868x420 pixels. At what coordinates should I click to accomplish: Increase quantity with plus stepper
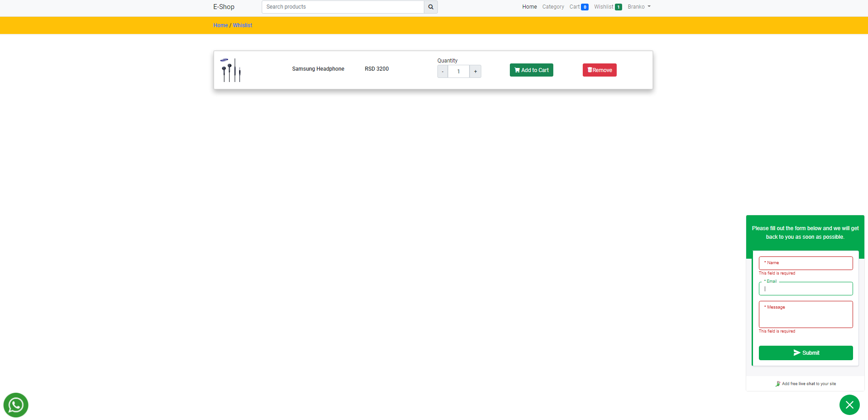(475, 71)
